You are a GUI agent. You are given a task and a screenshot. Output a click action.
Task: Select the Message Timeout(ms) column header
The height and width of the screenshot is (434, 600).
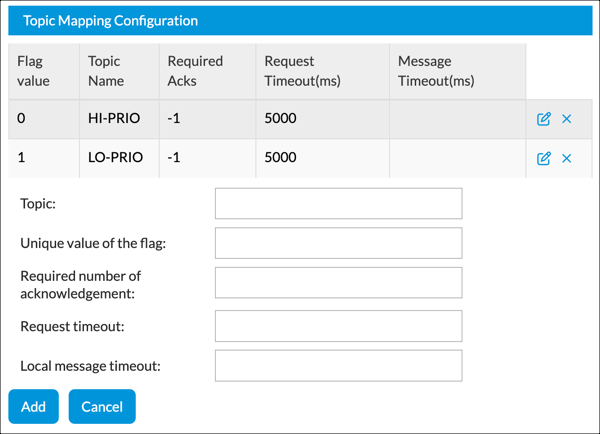(458, 71)
